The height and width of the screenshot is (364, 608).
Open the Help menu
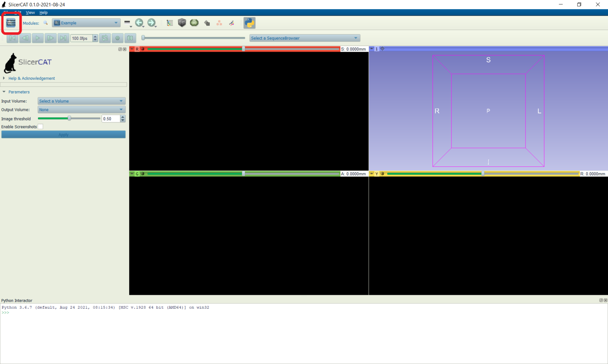point(43,13)
